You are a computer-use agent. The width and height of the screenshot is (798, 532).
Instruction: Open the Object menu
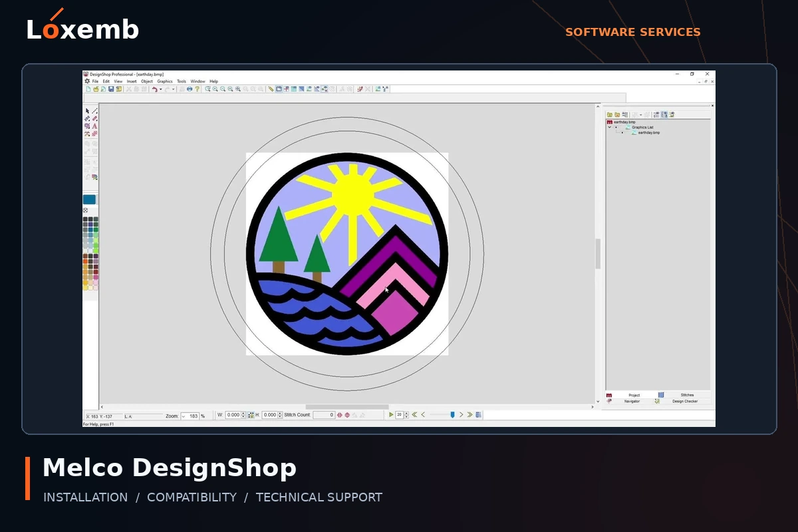click(x=147, y=81)
